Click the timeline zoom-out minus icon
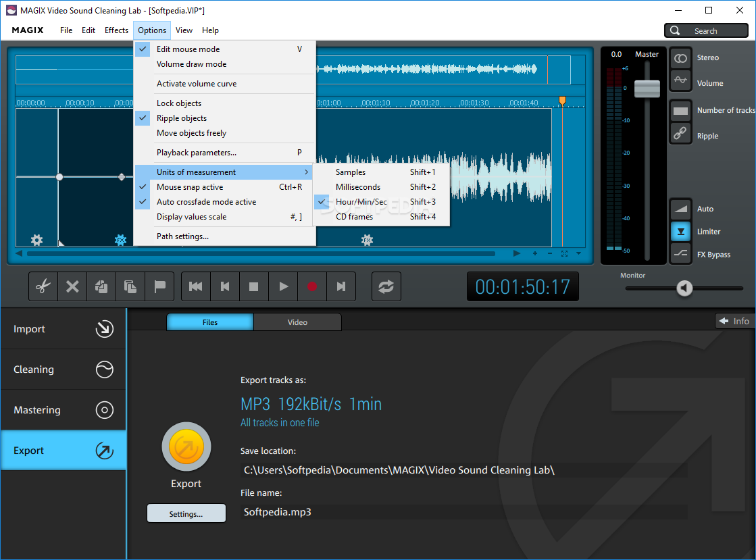The image size is (756, 560). tap(550, 253)
